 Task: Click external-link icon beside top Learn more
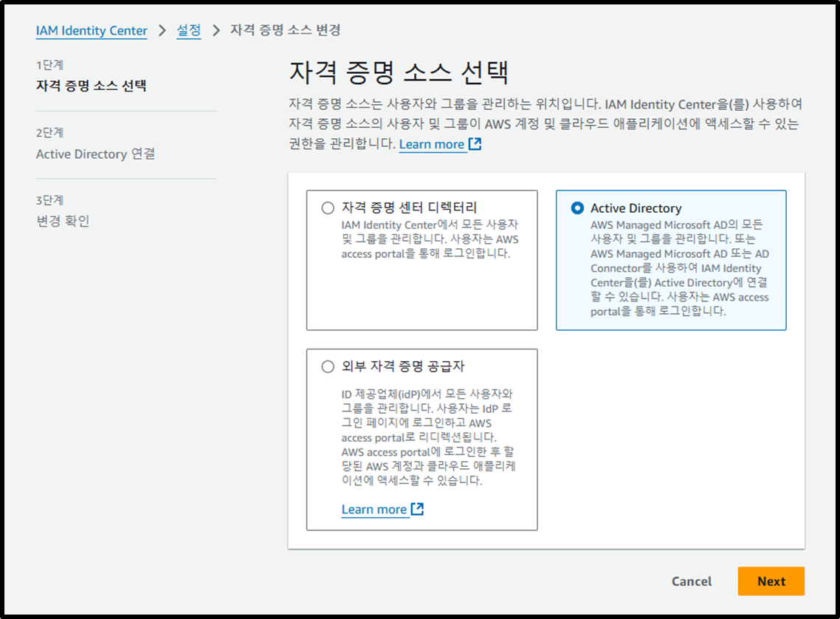pos(475,143)
